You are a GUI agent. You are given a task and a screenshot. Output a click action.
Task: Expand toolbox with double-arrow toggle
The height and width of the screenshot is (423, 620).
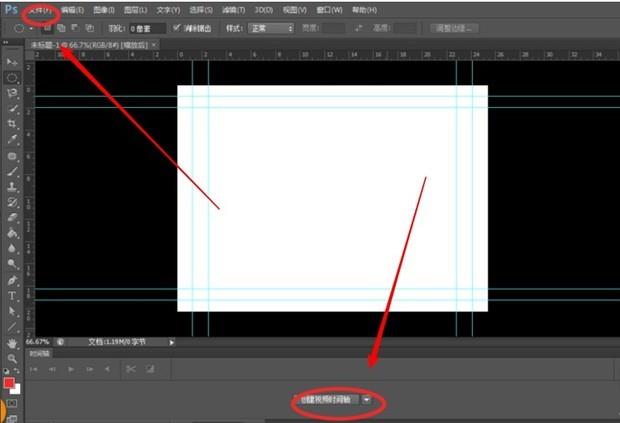pyautogui.click(x=6, y=42)
